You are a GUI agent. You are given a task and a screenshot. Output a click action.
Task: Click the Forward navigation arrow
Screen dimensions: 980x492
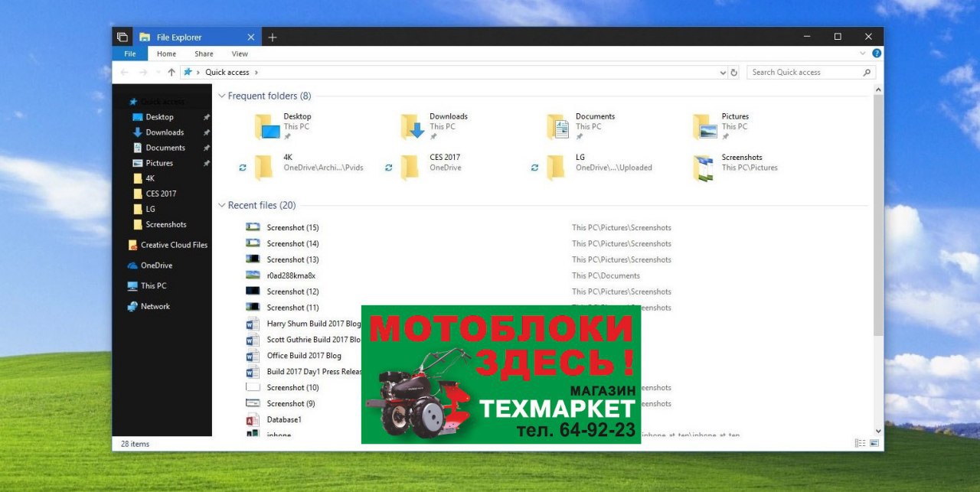pyautogui.click(x=143, y=72)
